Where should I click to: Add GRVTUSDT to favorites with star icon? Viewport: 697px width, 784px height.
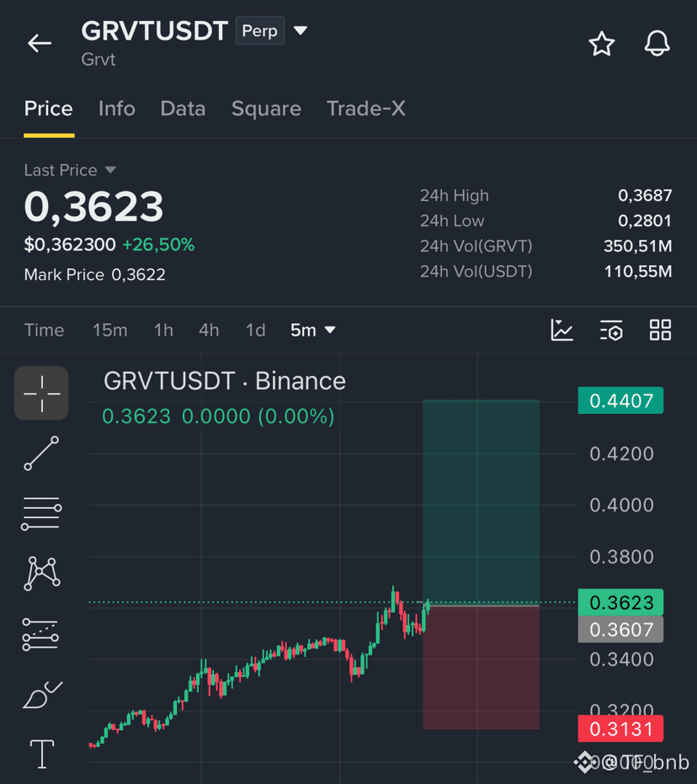click(601, 44)
